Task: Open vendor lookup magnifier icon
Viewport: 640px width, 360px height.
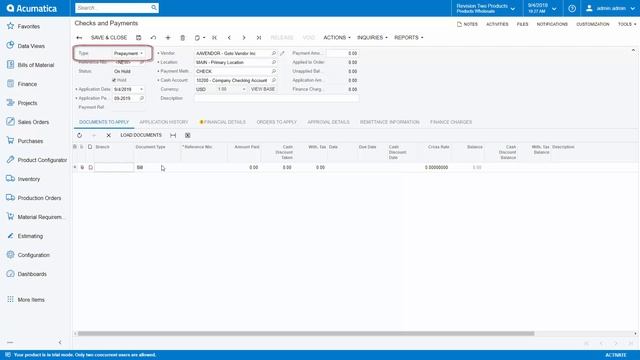Action: [x=274, y=53]
